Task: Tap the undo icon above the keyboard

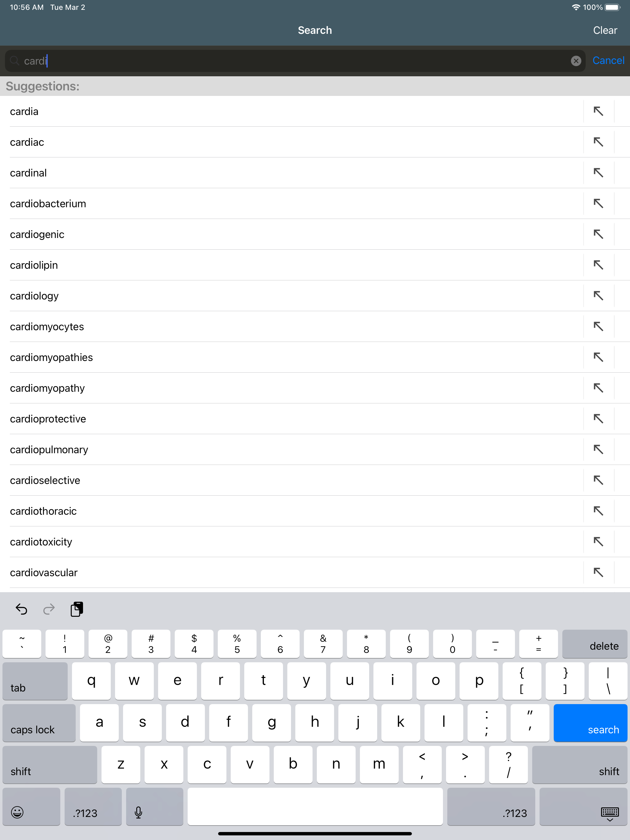Action: 21,609
